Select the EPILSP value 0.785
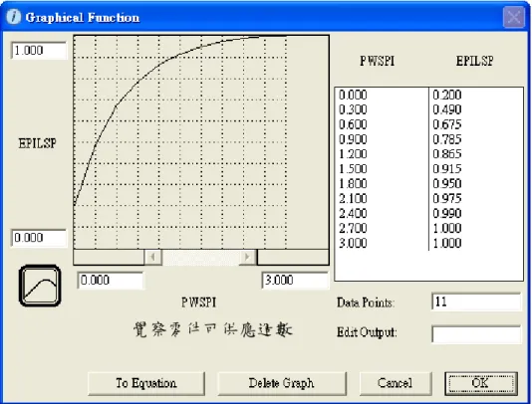Image resolution: width=532 pixels, height=404 pixels. coord(447,139)
